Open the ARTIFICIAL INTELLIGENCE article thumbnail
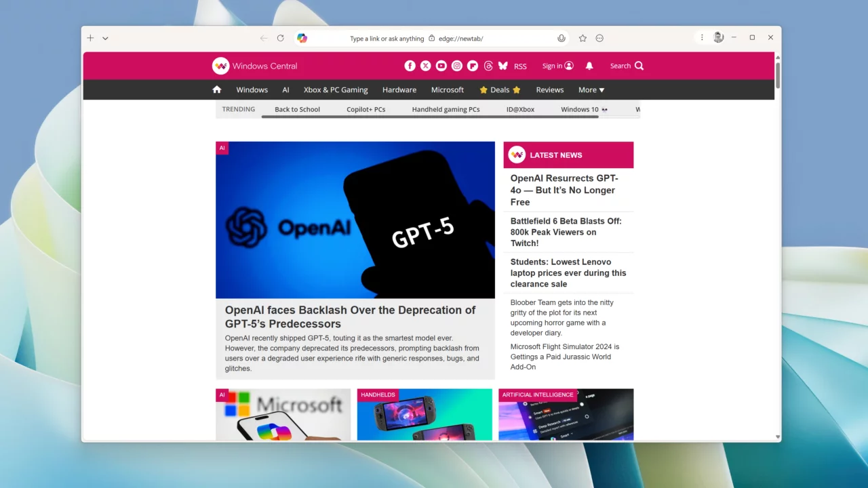868x488 pixels. [566, 415]
